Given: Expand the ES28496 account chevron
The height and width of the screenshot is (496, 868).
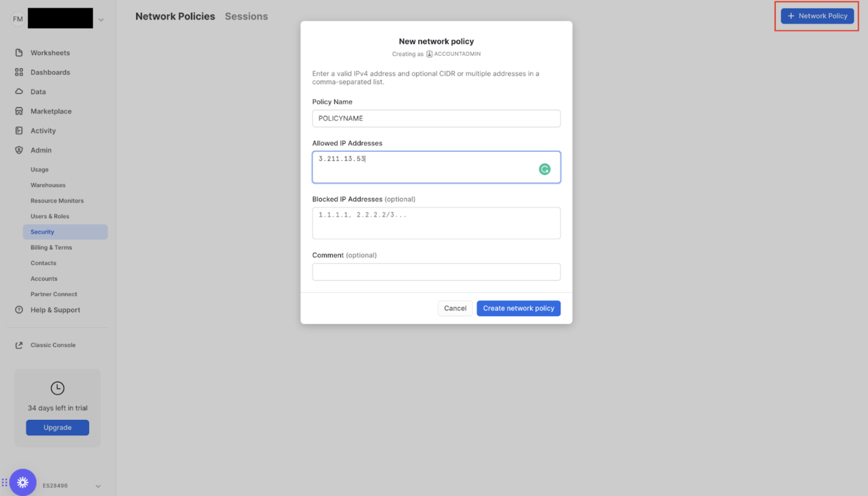Looking at the screenshot, I should (x=98, y=486).
